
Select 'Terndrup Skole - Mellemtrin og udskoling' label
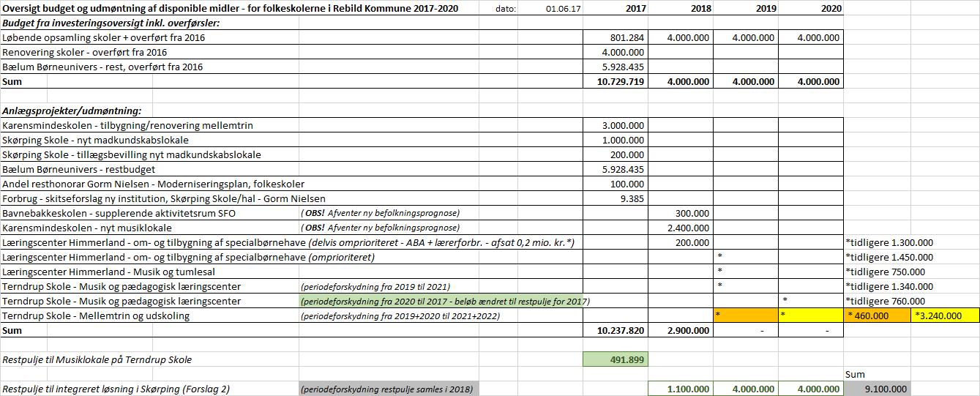(96, 315)
